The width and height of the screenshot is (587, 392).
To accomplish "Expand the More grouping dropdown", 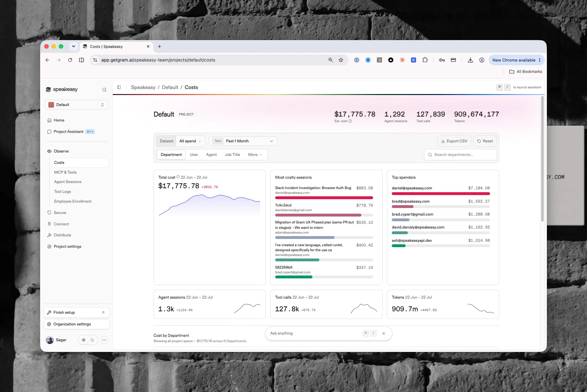I will click(255, 155).
